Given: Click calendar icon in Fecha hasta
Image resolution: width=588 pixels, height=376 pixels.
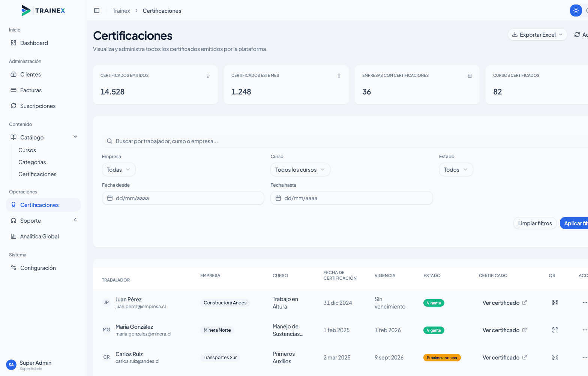Looking at the screenshot, I should [x=278, y=198].
